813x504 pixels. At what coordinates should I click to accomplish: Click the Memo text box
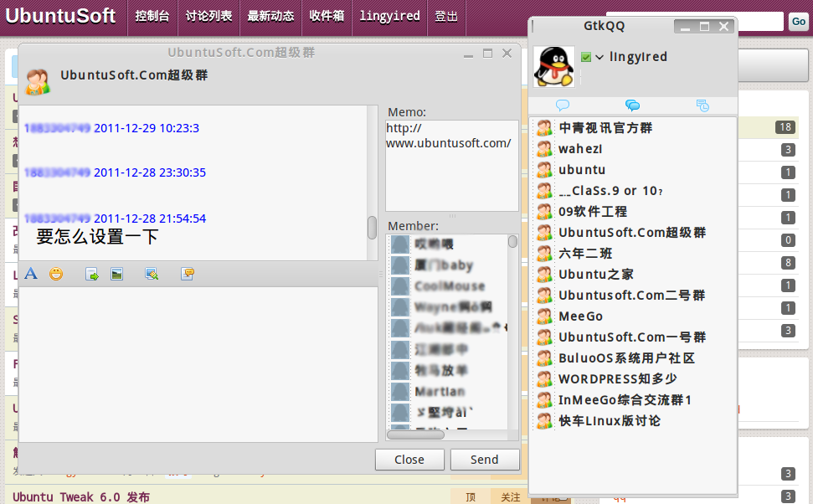[452, 166]
